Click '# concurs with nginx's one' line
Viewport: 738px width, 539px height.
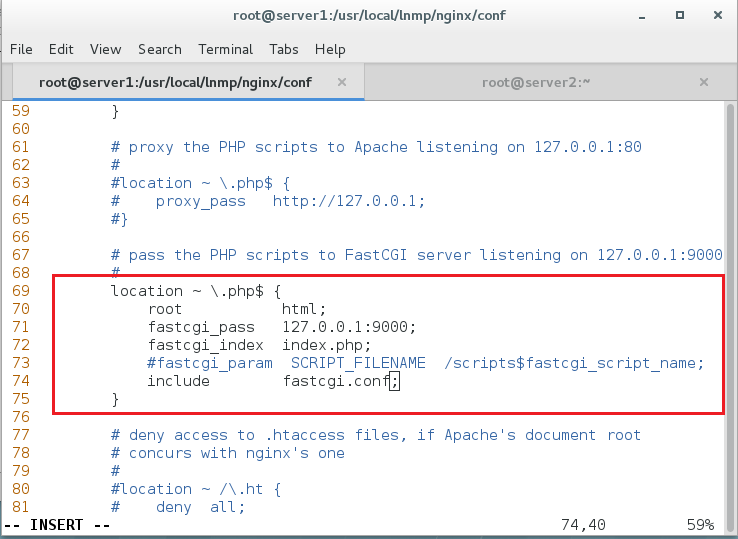(x=227, y=453)
